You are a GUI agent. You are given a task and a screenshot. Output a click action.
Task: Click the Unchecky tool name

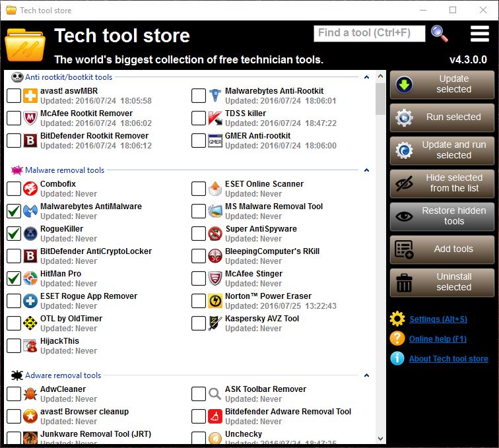pos(244,433)
